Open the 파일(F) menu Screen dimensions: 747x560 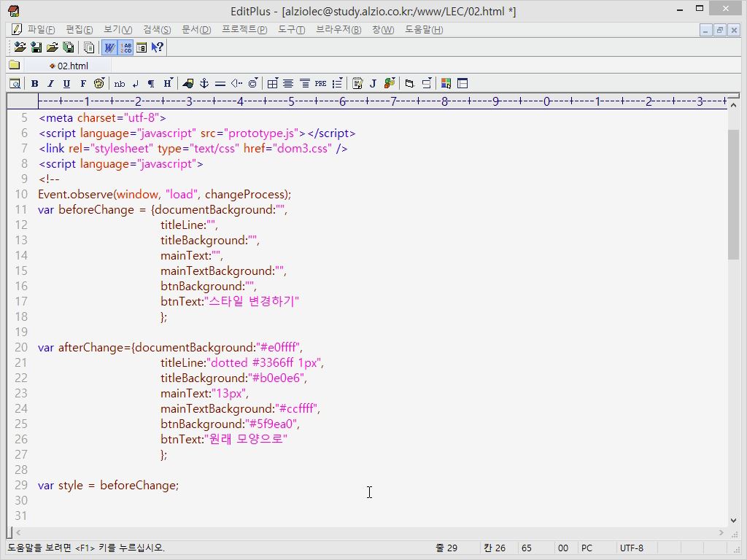coord(41,29)
